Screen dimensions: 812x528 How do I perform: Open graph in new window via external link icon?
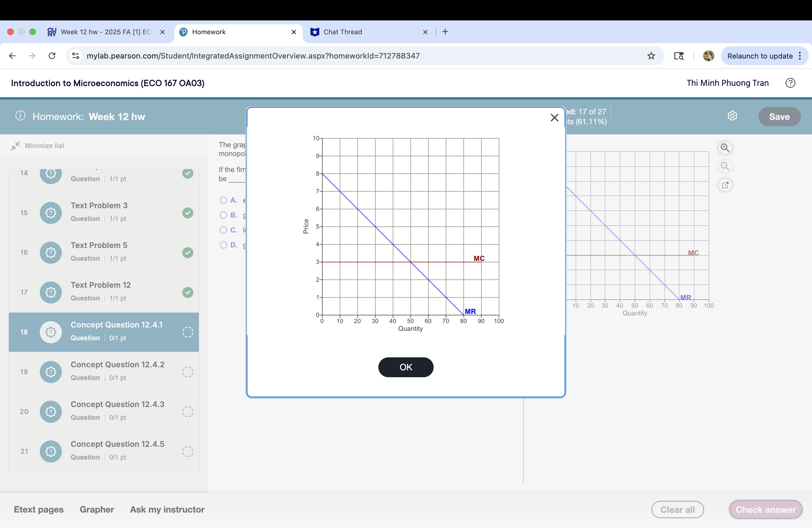pyautogui.click(x=725, y=185)
